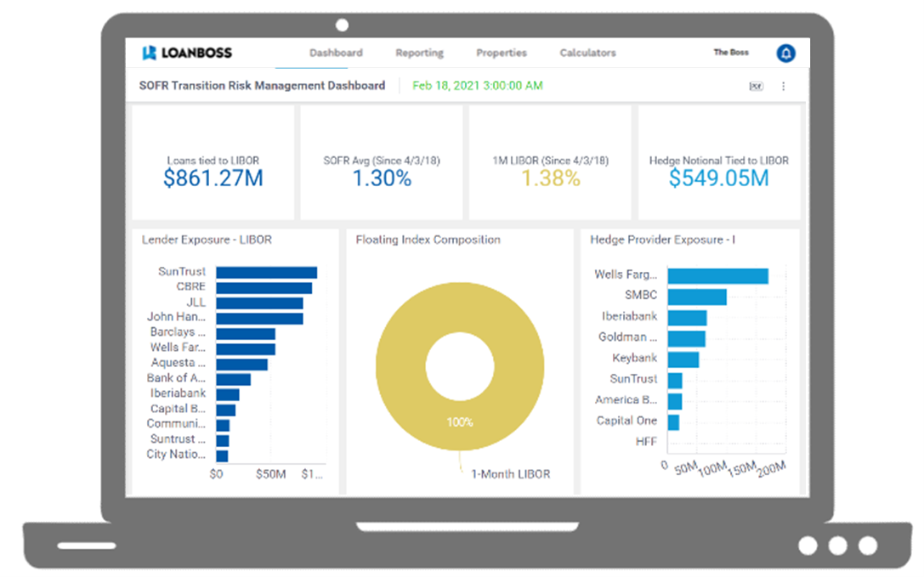The width and height of the screenshot is (924, 577).
Task: Click the Capital B... lender bar
Action: coord(226,410)
